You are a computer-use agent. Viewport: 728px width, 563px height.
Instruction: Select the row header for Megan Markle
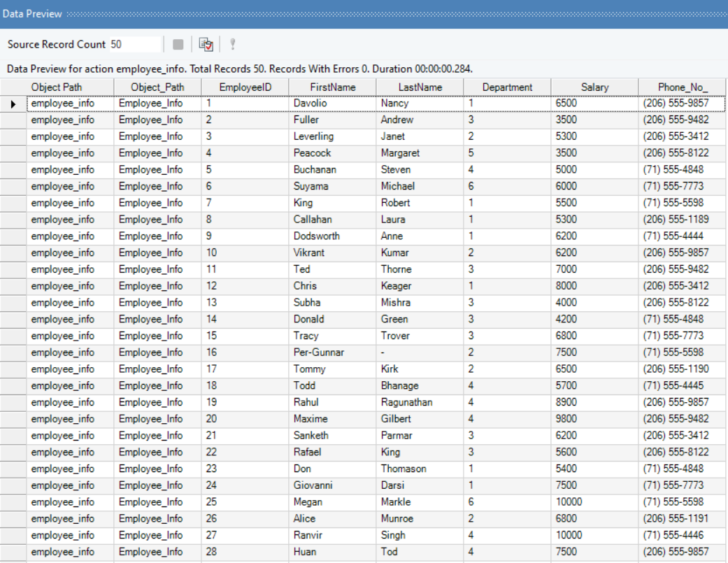pyautogui.click(x=13, y=502)
